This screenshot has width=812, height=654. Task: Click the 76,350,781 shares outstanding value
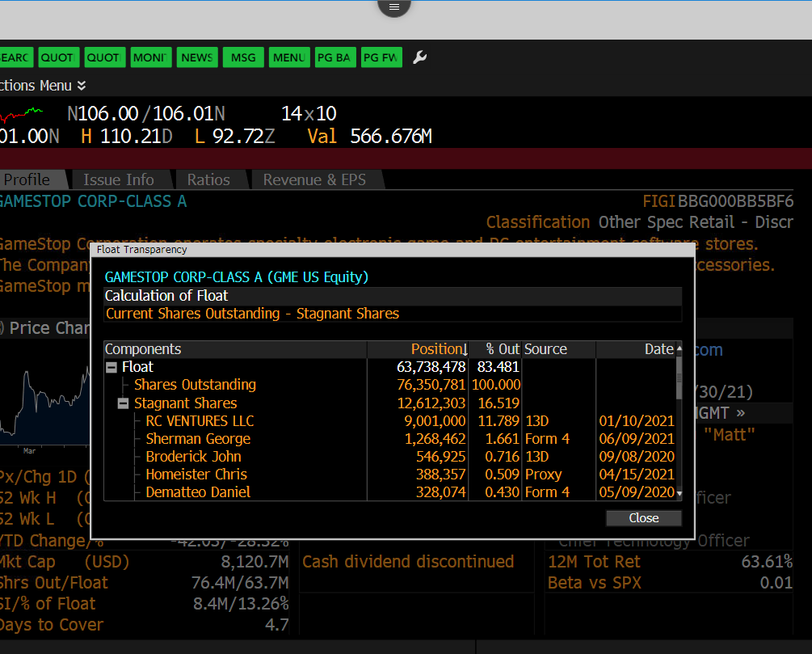(x=431, y=385)
